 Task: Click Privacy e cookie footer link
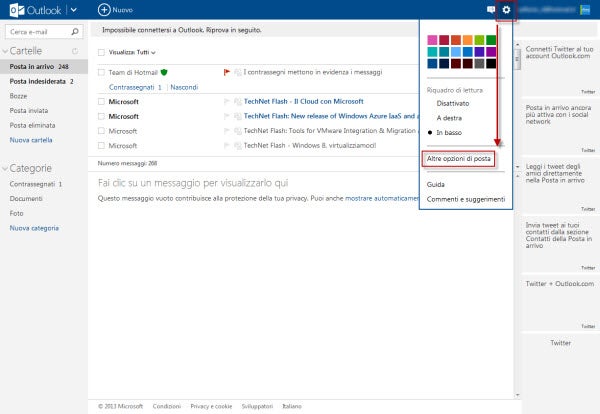pyautogui.click(x=211, y=406)
